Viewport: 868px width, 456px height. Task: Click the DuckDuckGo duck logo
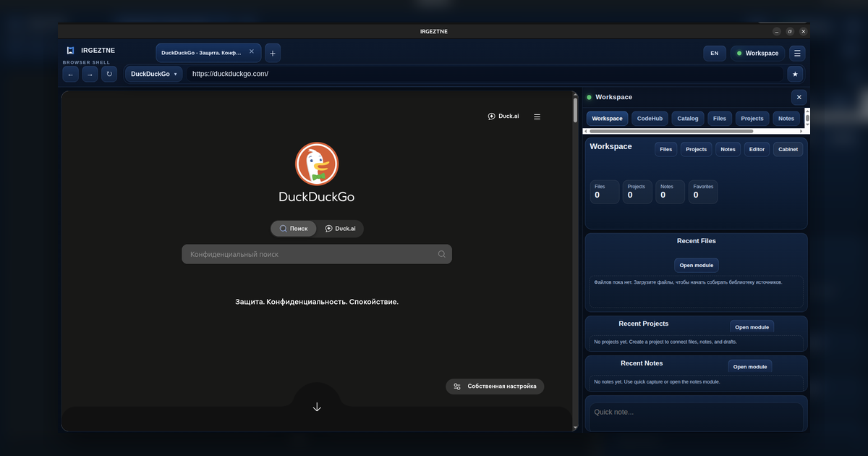point(317,164)
